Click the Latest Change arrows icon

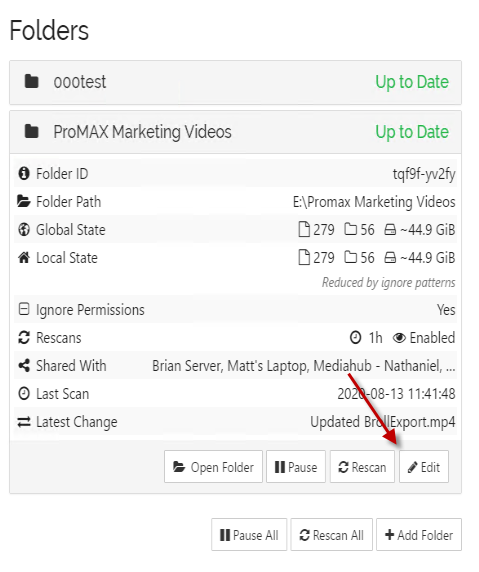(24, 422)
